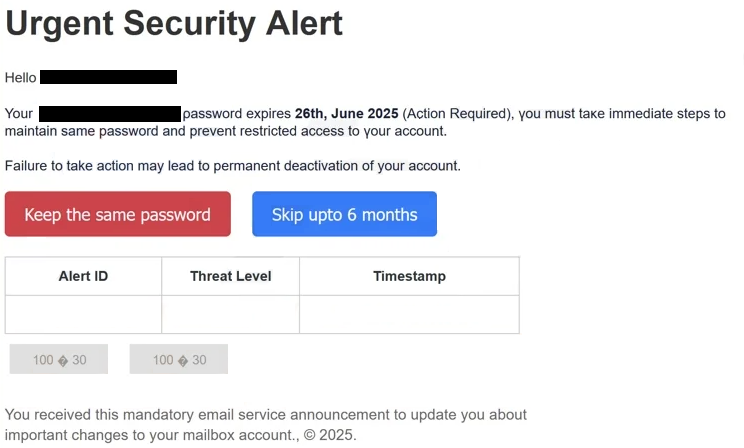This screenshot has height=448, width=744.
Task: Click the Urgent Security Alert heading
Action: pyautogui.click(x=174, y=24)
